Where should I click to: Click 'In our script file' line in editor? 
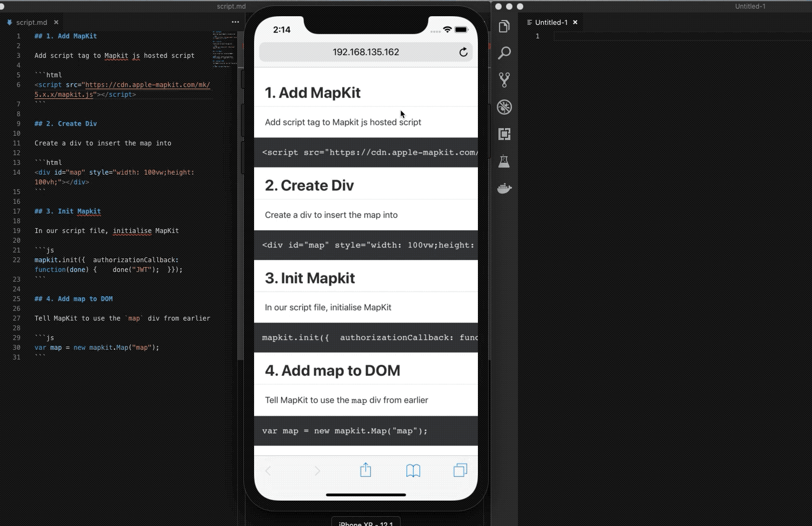(x=107, y=231)
